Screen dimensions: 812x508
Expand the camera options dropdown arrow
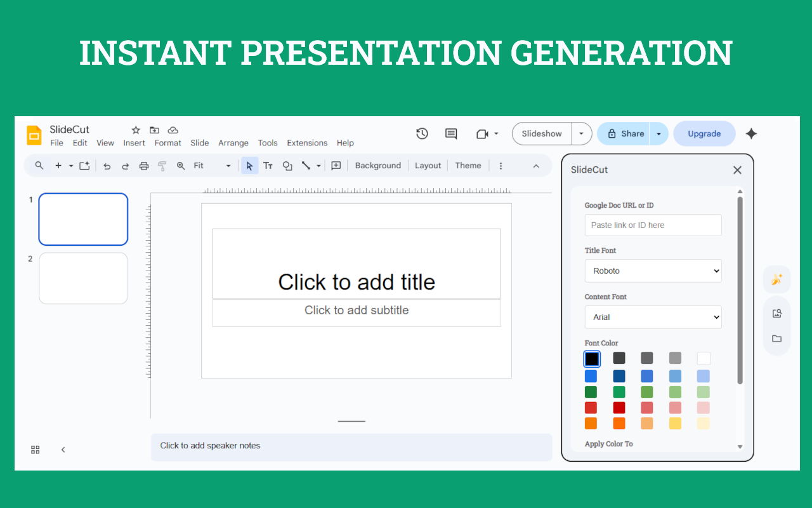[496, 134]
